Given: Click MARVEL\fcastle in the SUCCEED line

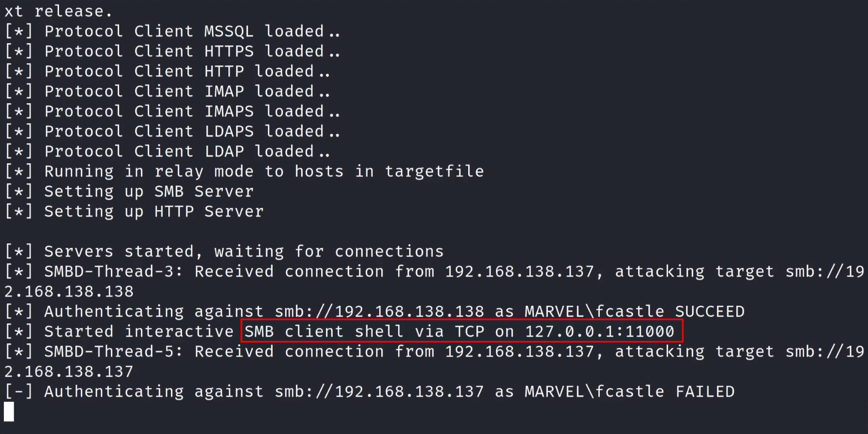Looking at the screenshot, I should pos(594,311).
